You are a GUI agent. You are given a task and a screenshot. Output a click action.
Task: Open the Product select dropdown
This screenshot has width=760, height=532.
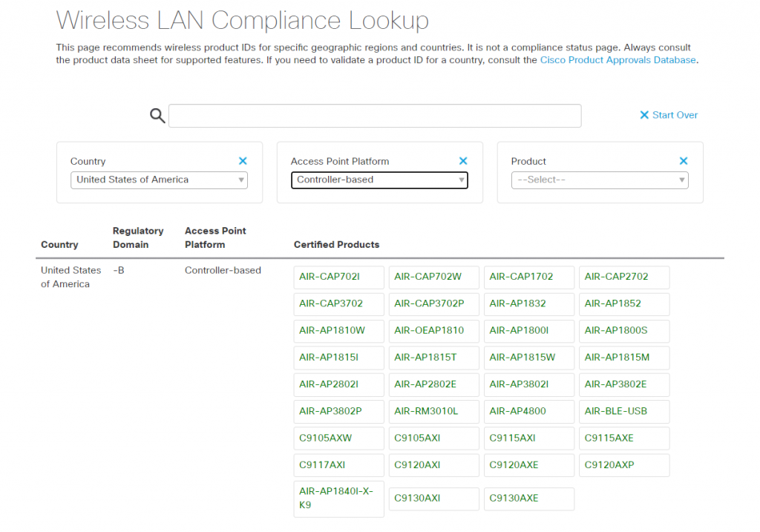tap(600, 180)
